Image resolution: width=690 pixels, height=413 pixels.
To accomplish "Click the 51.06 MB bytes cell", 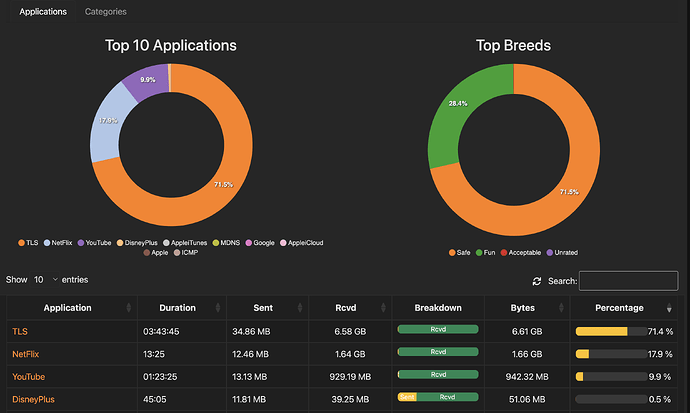I will click(527, 399).
